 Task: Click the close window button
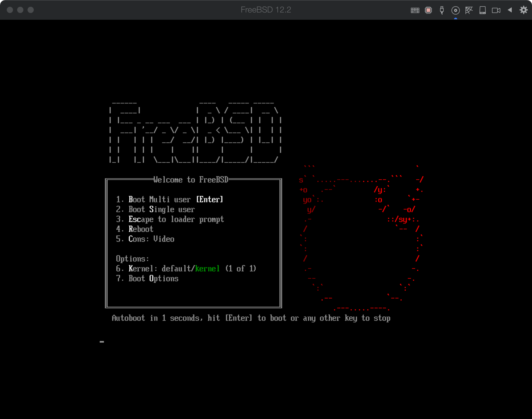pos(10,10)
